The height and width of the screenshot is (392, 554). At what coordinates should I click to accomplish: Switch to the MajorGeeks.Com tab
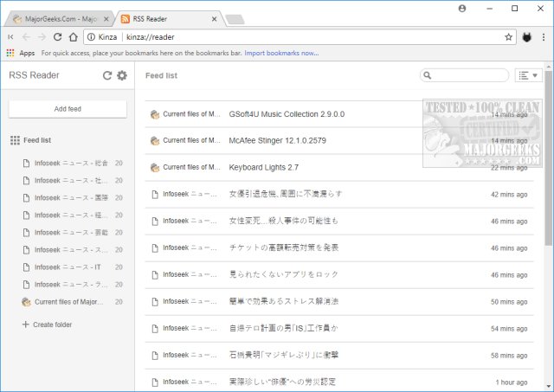(59, 18)
